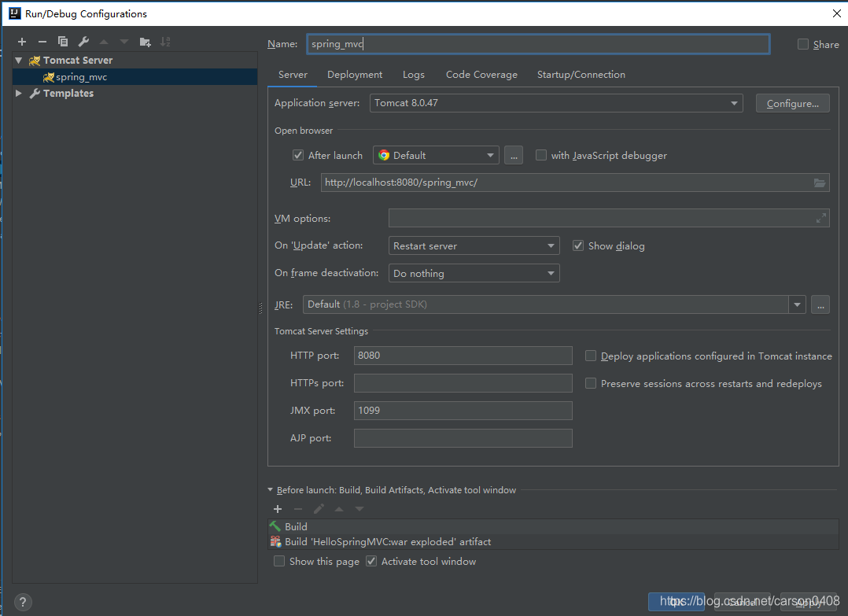848x616 pixels.
Task: Open edit defaults wrench icon
Action: click(x=83, y=42)
